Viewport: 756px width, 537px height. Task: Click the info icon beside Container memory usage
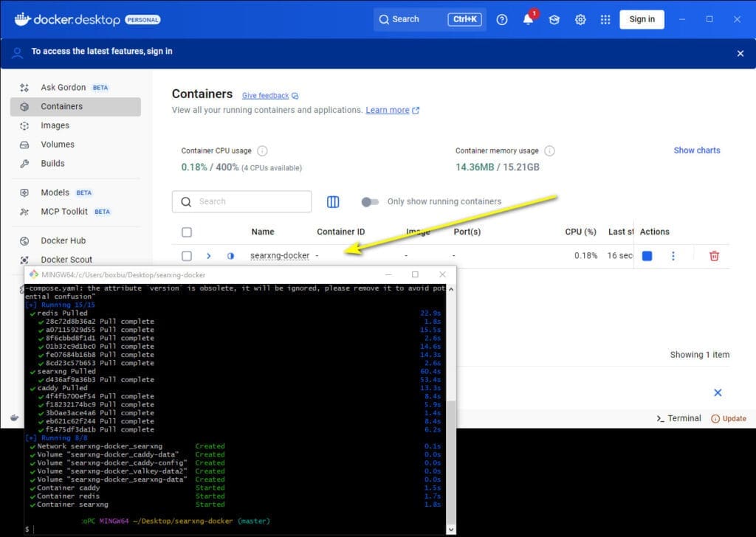[x=549, y=150]
